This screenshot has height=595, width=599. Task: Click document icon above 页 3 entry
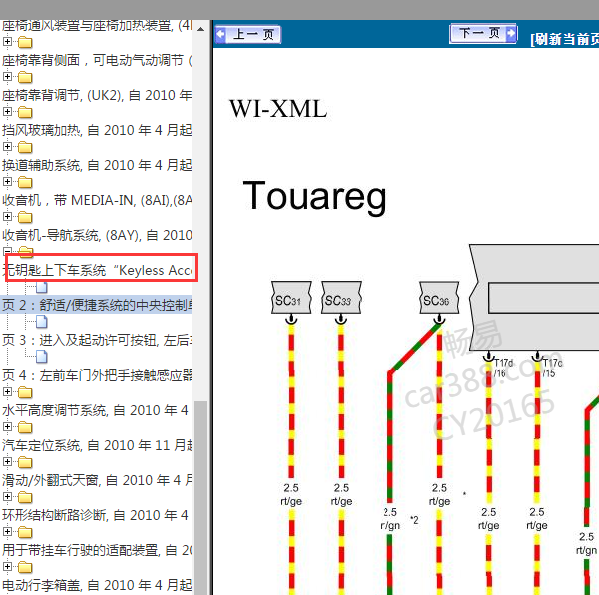pos(42,322)
